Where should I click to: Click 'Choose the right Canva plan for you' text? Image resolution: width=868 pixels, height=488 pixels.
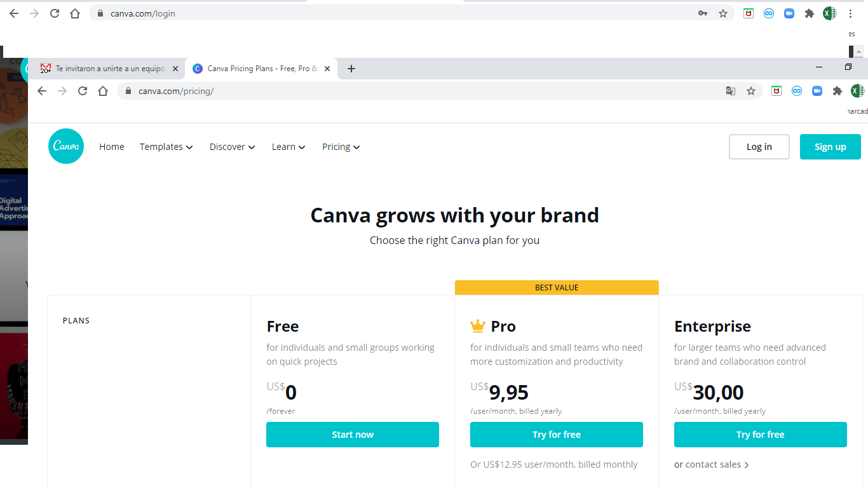pos(455,240)
